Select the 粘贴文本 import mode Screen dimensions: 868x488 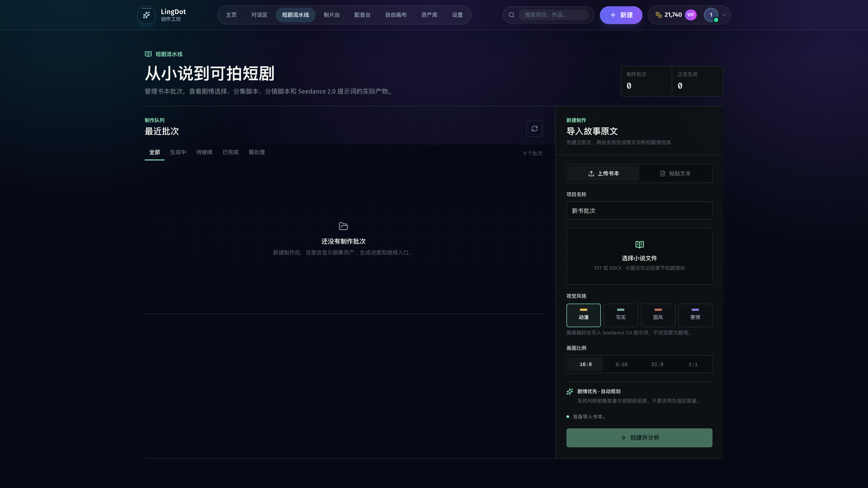(675, 174)
